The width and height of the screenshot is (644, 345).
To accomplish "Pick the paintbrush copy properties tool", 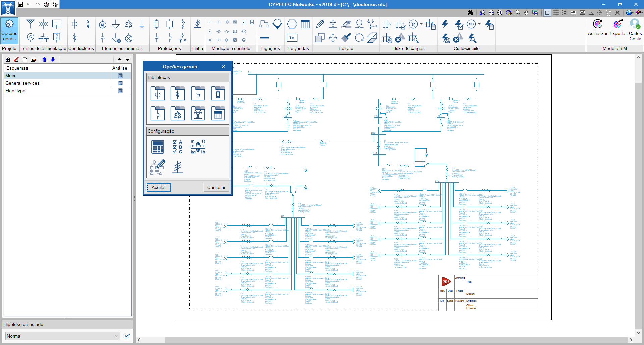I will 346,38.
